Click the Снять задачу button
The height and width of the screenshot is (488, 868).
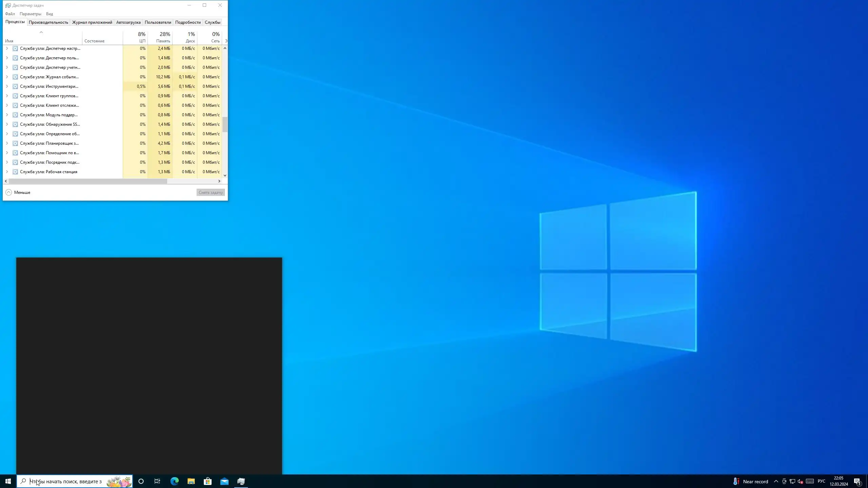[x=210, y=192]
